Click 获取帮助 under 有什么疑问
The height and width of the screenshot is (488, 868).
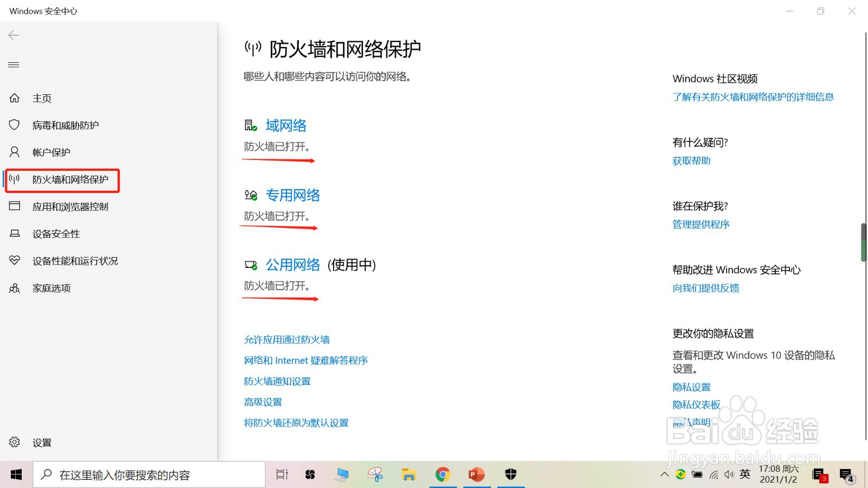pos(690,160)
